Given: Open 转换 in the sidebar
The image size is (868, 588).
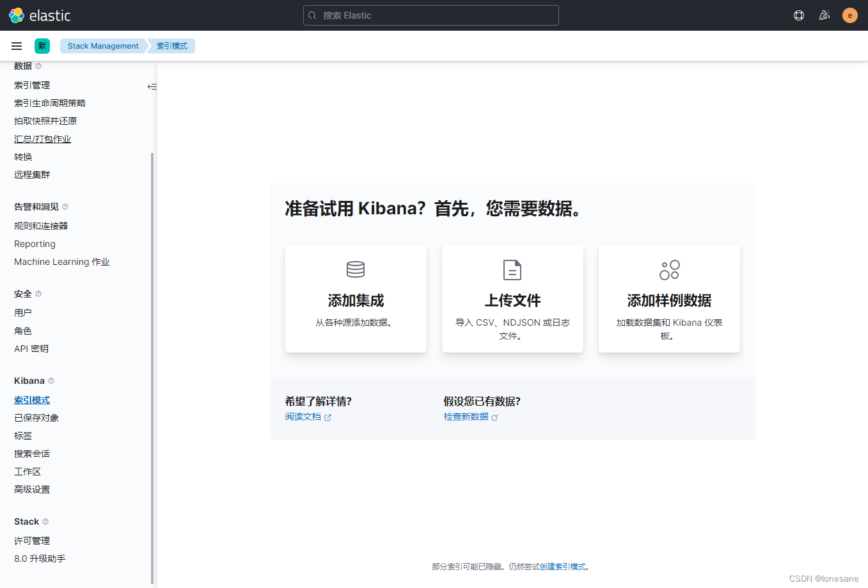Looking at the screenshot, I should [23, 157].
